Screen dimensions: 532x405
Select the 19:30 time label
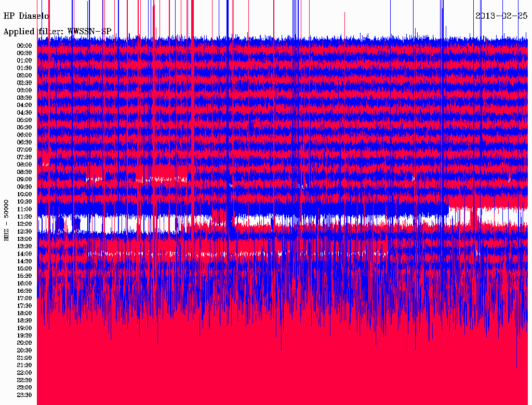(x=24, y=336)
